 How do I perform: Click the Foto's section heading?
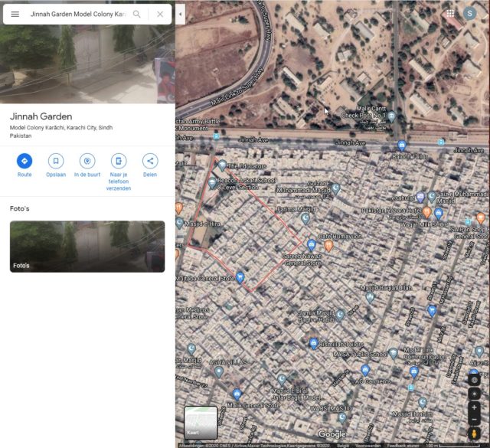tap(19, 208)
